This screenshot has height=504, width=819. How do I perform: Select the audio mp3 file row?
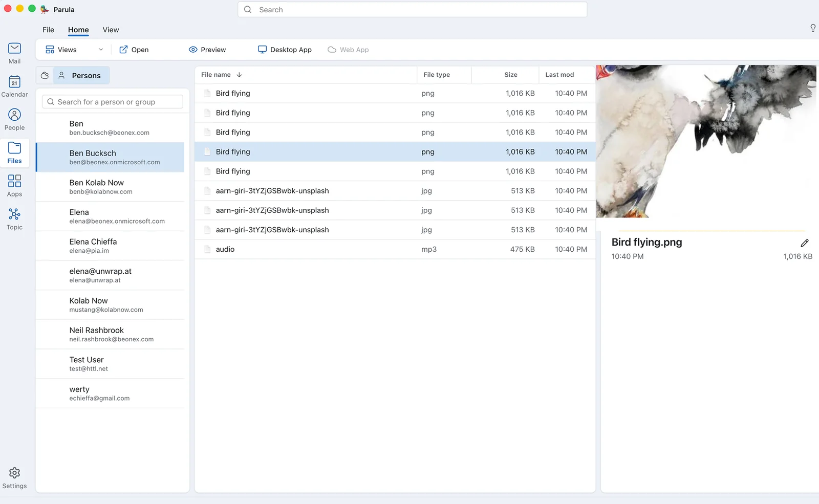(395, 249)
